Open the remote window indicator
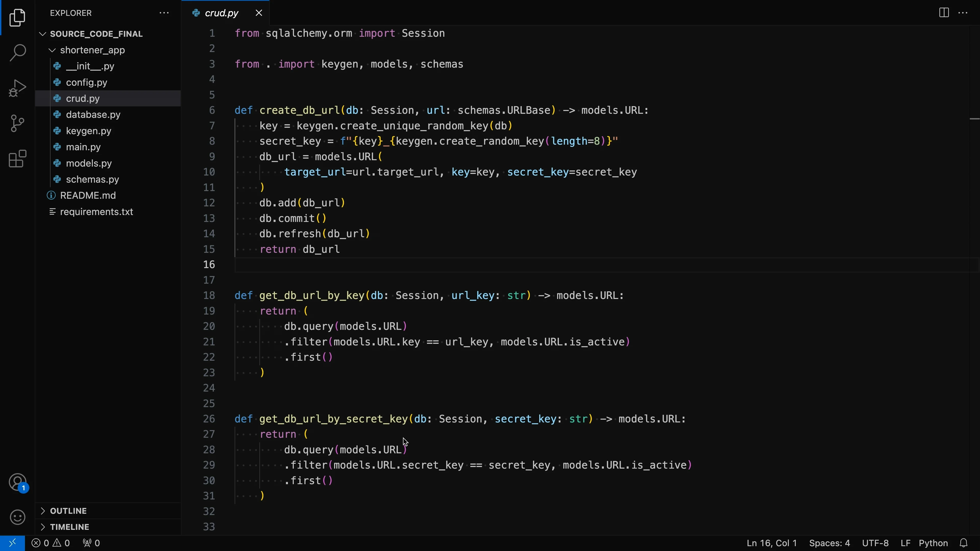Viewport: 980px width, 551px height. 12,543
